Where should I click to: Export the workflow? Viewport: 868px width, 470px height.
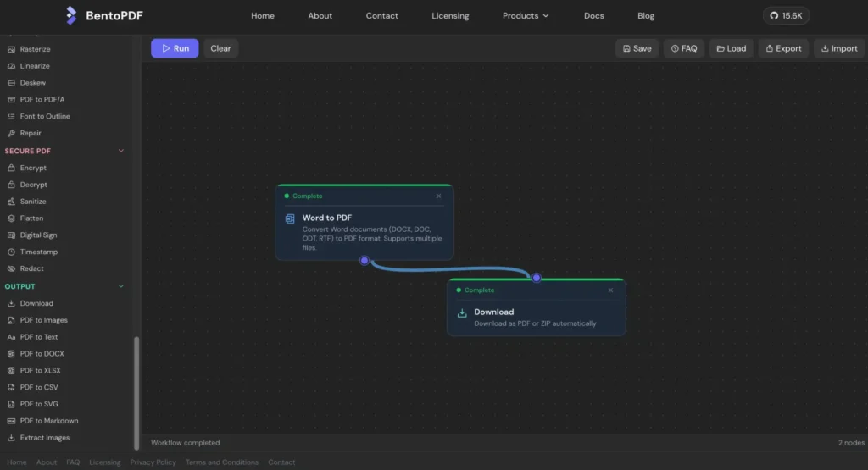(x=783, y=48)
